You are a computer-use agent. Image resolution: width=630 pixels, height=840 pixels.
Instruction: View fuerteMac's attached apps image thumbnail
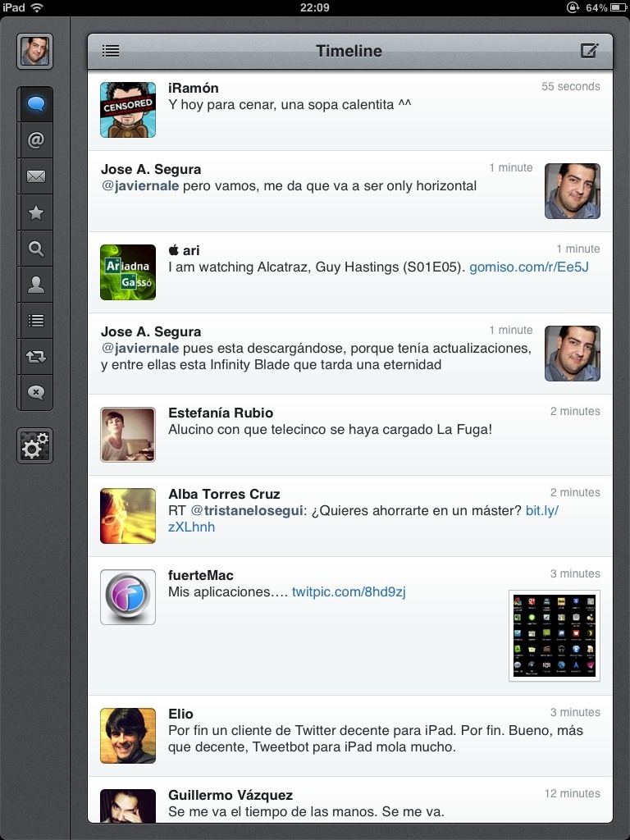(554, 635)
